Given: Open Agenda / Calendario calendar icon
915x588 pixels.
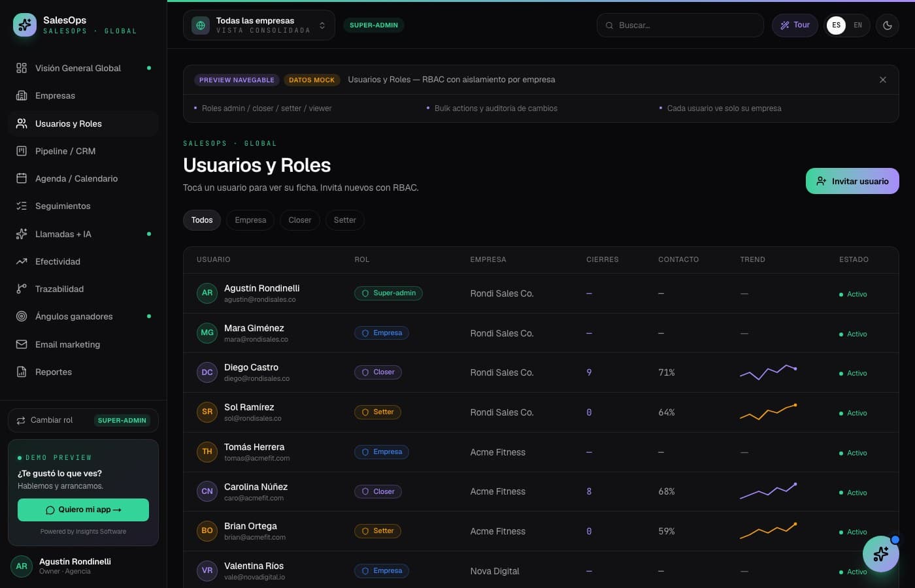Looking at the screenshot, I should click(22, 178).
